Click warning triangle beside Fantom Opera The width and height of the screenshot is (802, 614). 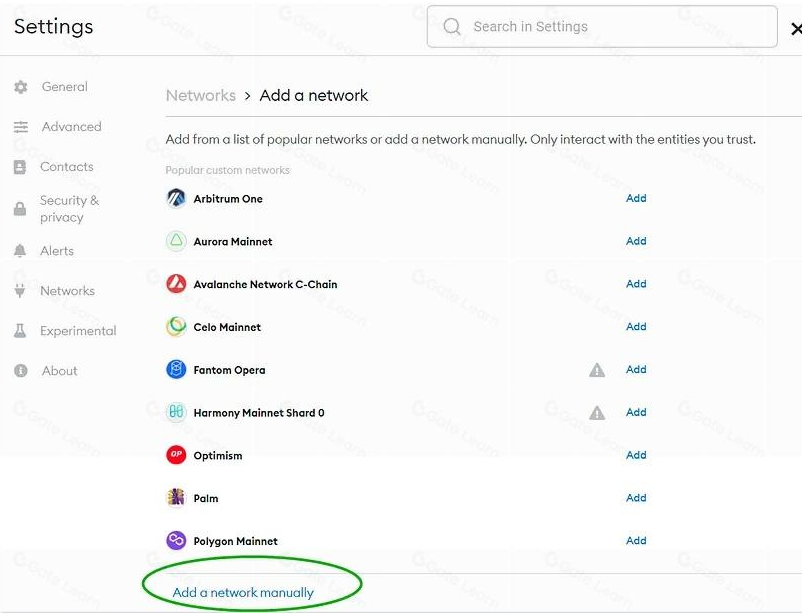pyautogui.click(x=597, y=370)
